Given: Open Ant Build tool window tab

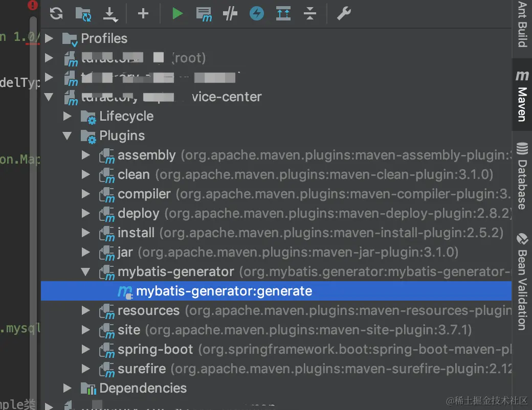Looking at the screenshot, I should point(522,24).
